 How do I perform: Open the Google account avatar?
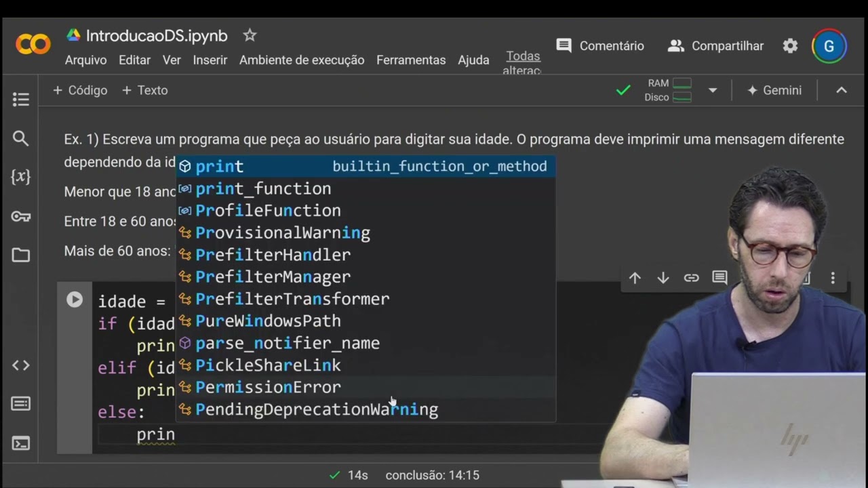click(829, 46)
